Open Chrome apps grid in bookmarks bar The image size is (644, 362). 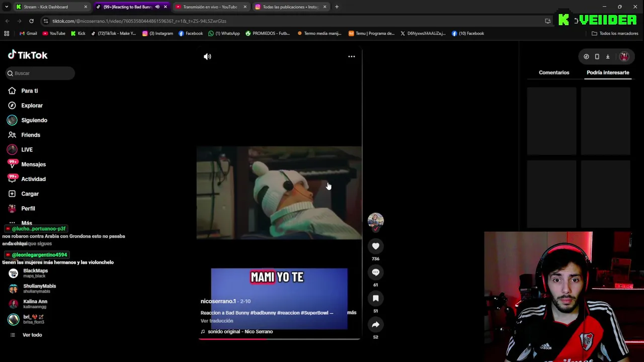[x=7, y=34]
